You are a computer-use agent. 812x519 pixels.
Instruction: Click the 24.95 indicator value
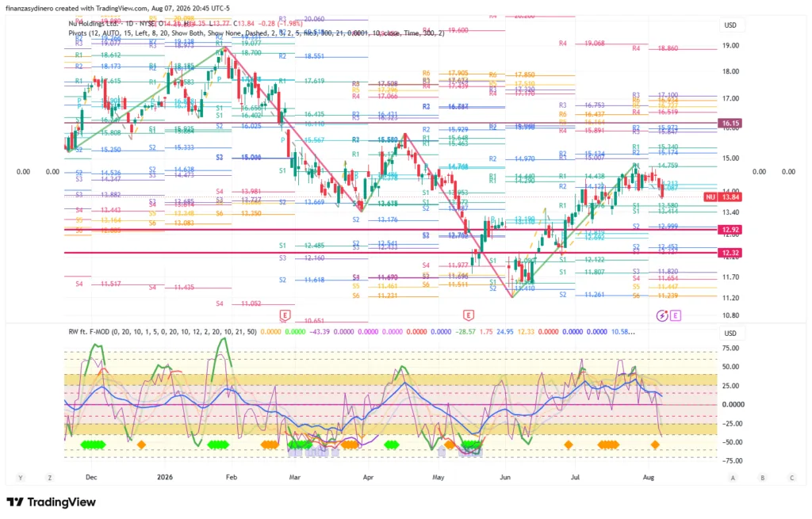click(x=505, y=331)
